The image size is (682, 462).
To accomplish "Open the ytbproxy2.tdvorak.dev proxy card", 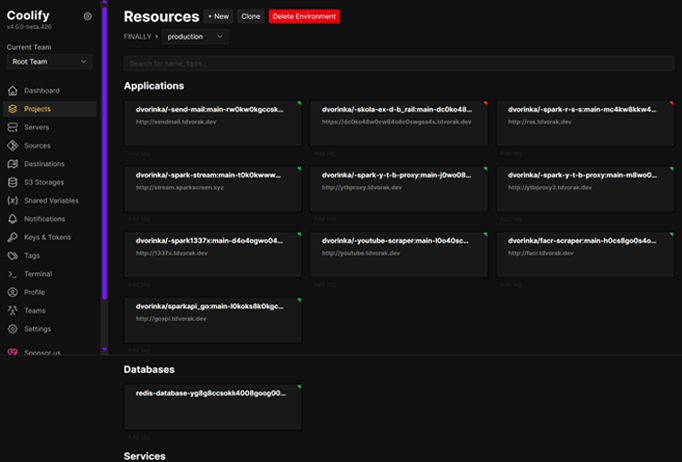I will click(585, 189).
